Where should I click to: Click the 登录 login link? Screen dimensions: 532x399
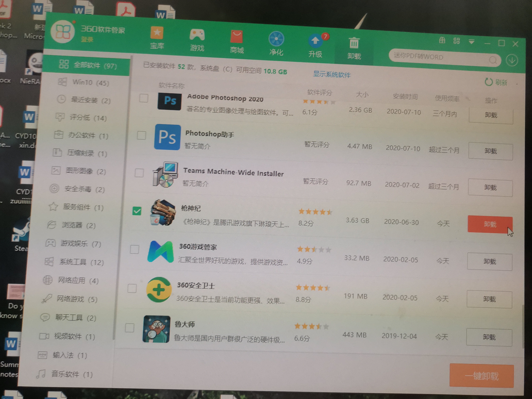click(x=87, y=39)
